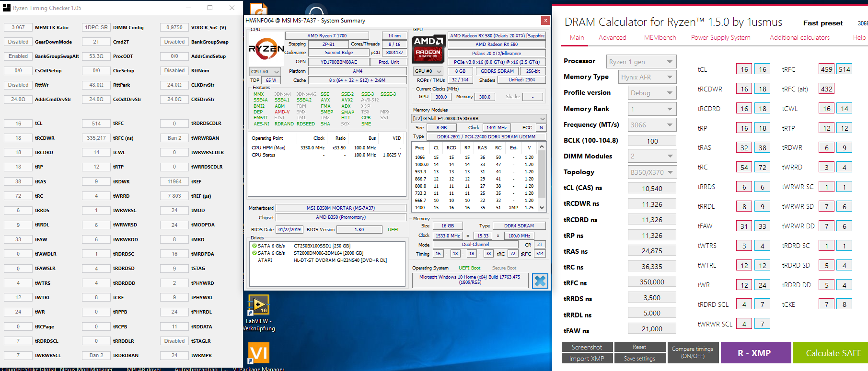Click the blue X icon in HWiNFO summary
The width and height of the screenshot is (868, 371).
540,281
